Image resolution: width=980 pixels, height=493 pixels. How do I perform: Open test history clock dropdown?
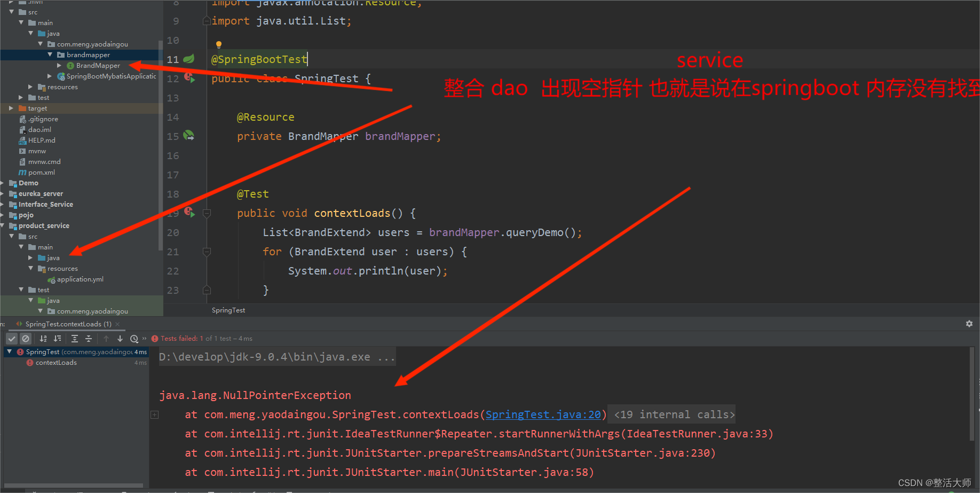[x=135, y=339]
